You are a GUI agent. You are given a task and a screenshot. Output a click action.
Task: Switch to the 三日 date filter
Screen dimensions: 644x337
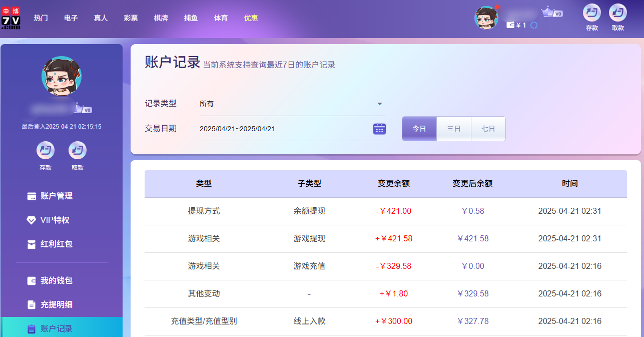[453, 128]
